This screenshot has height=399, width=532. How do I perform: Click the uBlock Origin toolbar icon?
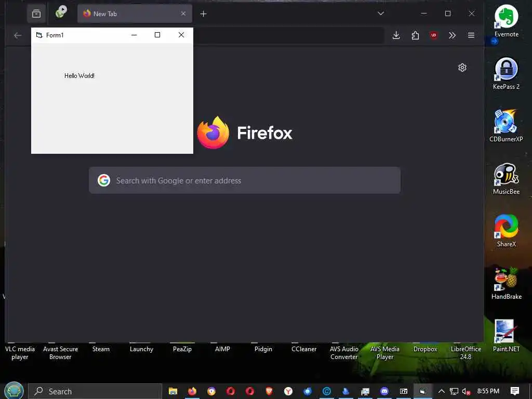pos(434,35)
